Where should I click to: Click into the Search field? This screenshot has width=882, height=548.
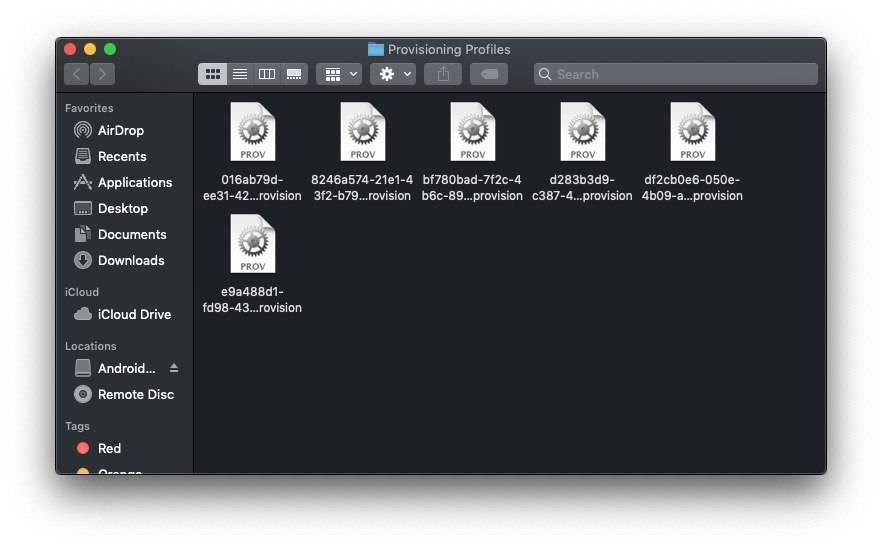pos(676,74)
